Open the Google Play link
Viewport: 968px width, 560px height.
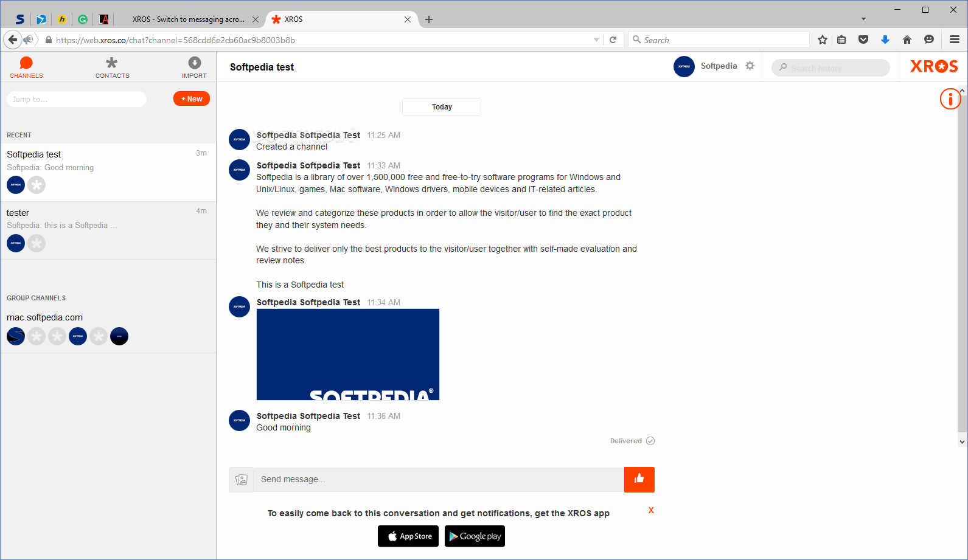click(475, 536)
